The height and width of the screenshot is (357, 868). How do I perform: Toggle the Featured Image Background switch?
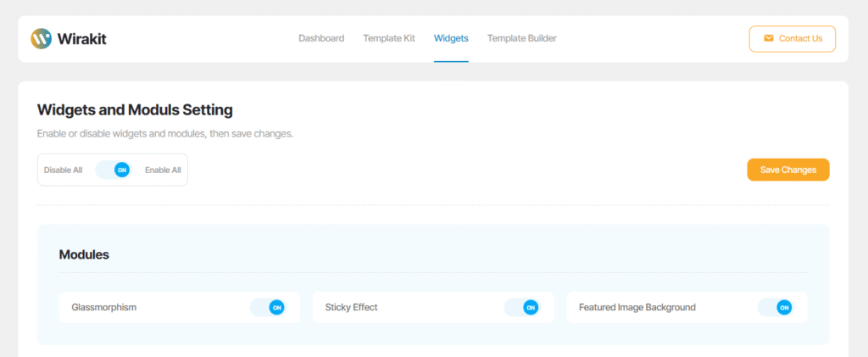click(x=775, y=307)
